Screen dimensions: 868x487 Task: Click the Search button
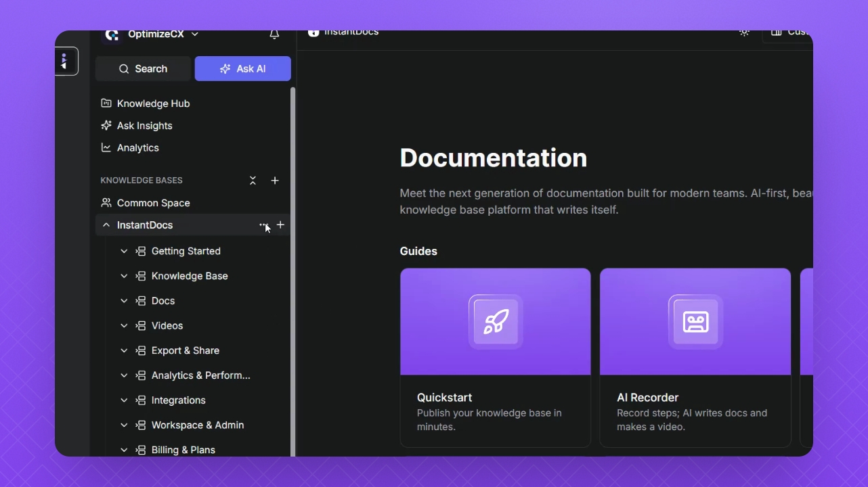(x=143, y=69)
